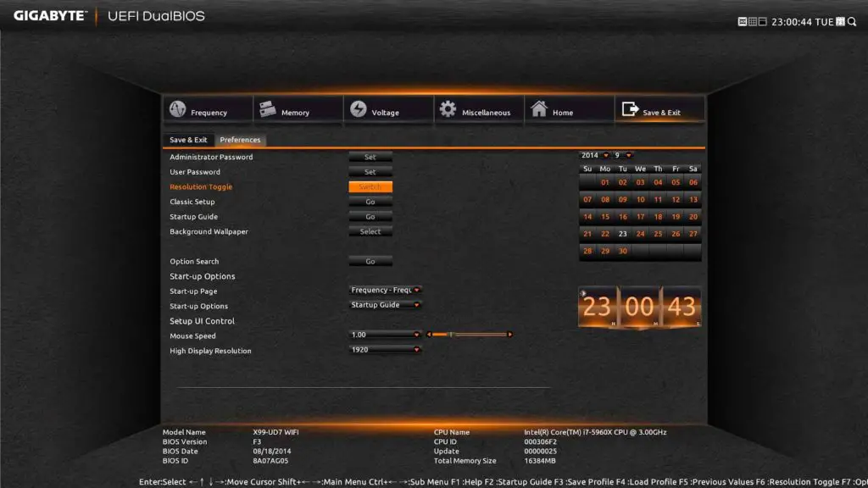Open the Start-up Page dropdown
This screenshot has width=868, height=488.
pyautogui.click(x=386, y=290)
